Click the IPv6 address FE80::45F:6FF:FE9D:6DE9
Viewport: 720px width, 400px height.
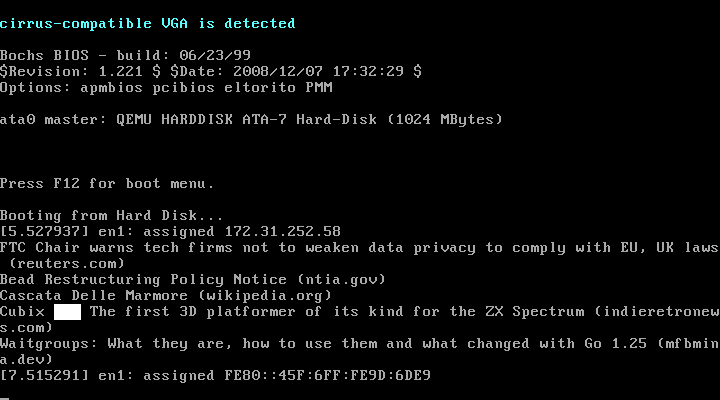[x=327, y=376]
